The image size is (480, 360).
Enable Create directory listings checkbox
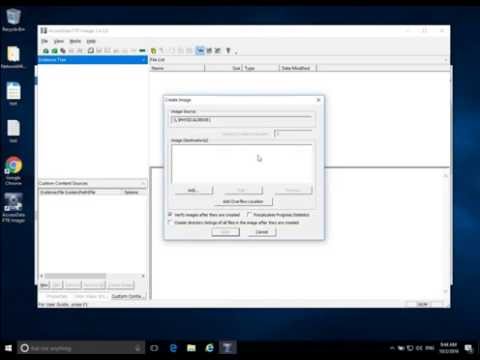point(170,222)
